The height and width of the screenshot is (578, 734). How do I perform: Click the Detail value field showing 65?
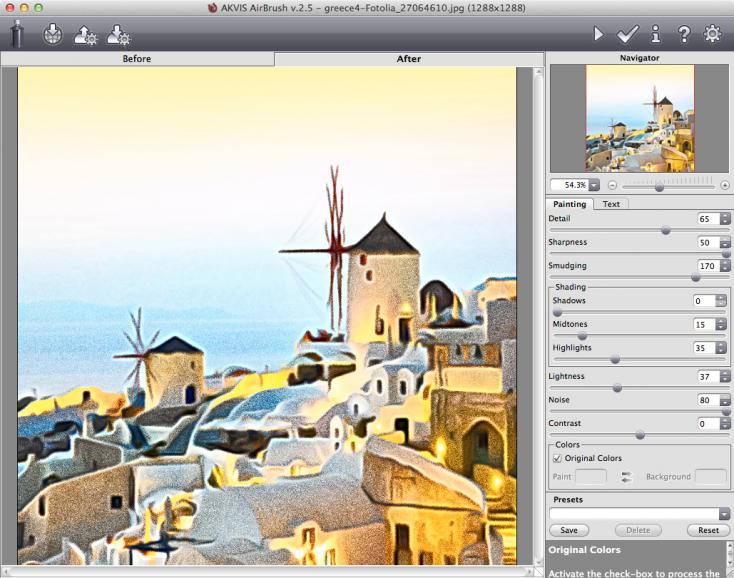707,218
